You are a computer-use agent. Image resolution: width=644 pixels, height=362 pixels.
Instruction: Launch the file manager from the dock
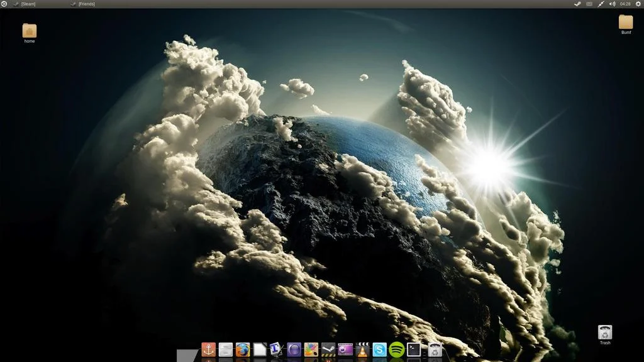click(226, 349)
